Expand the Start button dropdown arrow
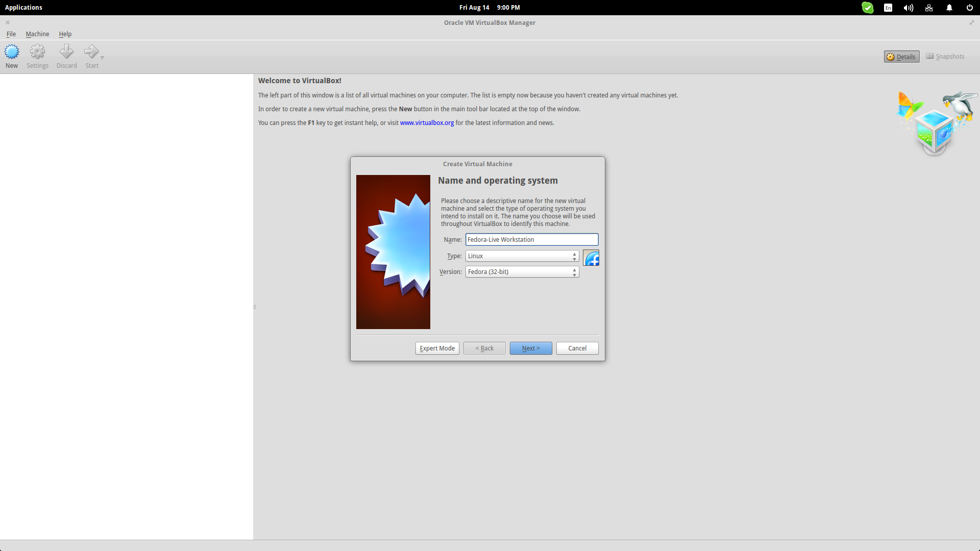Viewport: 980px width, 551px height. coord(102,58)
